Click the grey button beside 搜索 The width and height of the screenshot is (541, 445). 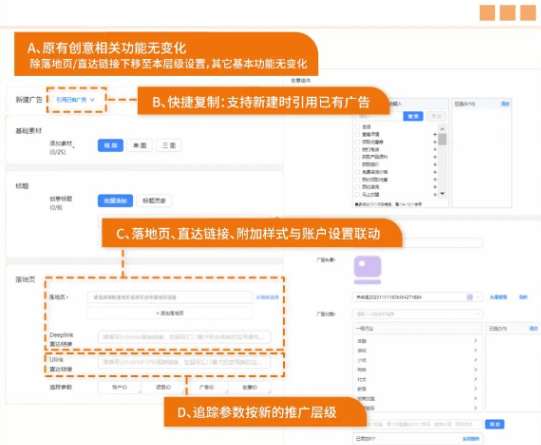pyautogui.click(x=436, y=116)
